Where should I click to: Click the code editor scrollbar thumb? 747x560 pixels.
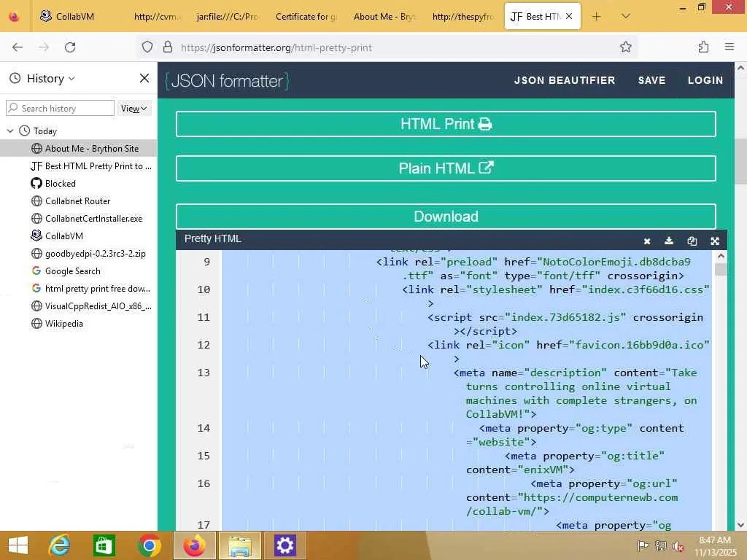point(720,270)
